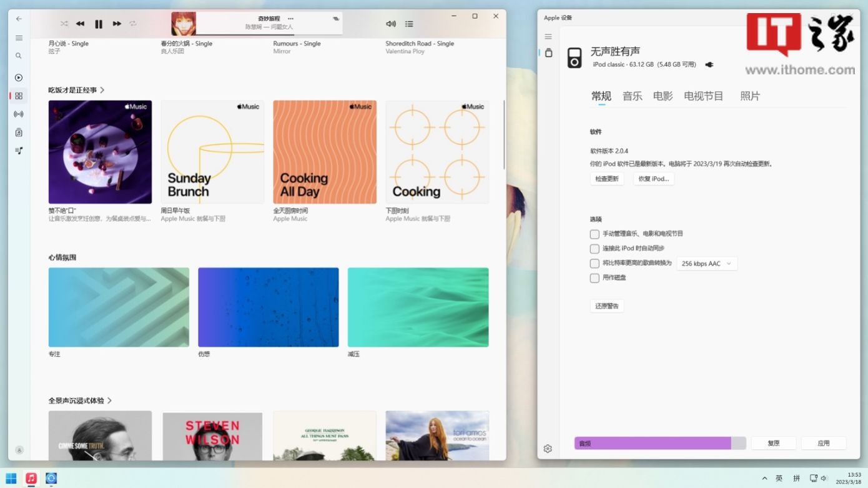Open Rumours - Single title
This screenshot has height=488, width=868.
[x=297, y=44]
